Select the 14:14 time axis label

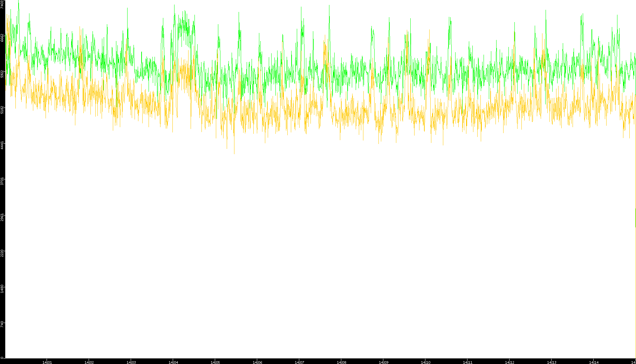tap(594, 362)
